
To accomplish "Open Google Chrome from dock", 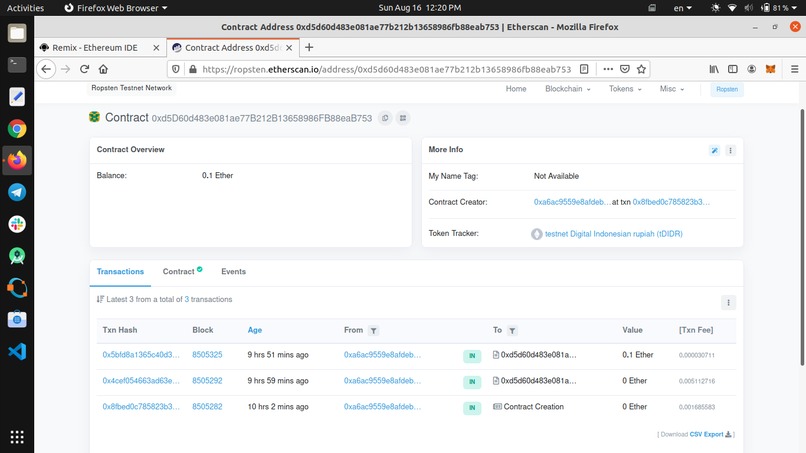I will click(17, 129).
